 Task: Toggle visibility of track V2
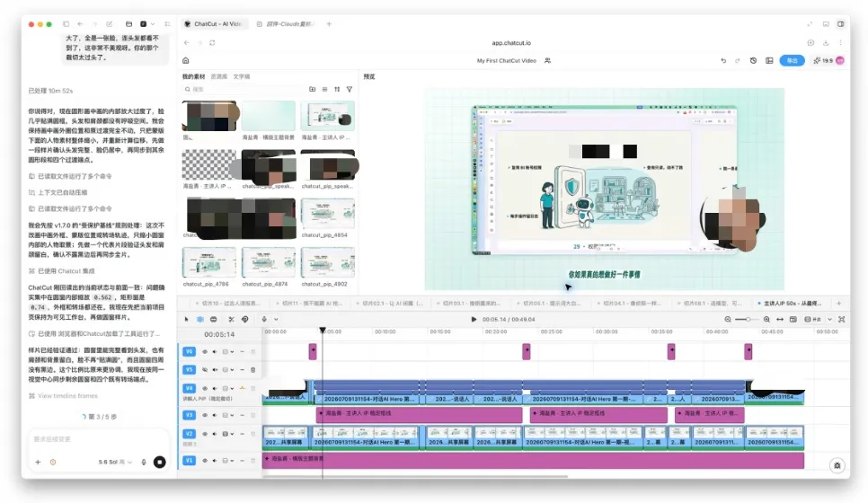(x=204, y=434)
